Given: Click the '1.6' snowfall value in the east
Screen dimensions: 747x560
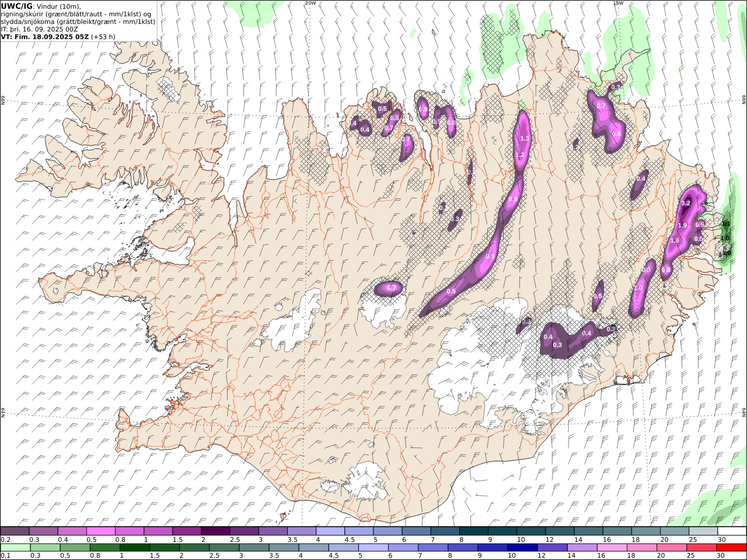Looking at the screenshot, I should pos(675,240).
